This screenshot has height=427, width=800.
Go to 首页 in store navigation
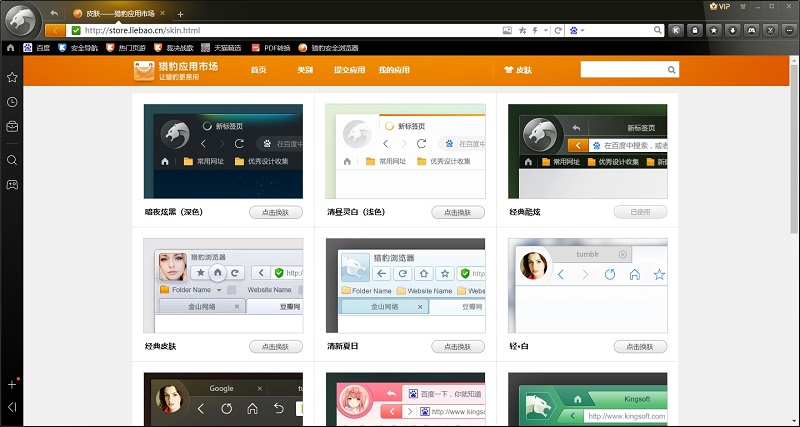coord(258,70)
